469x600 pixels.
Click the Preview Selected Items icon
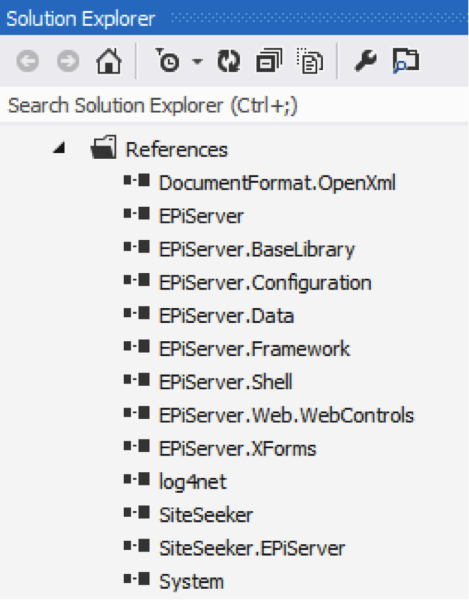406,61
